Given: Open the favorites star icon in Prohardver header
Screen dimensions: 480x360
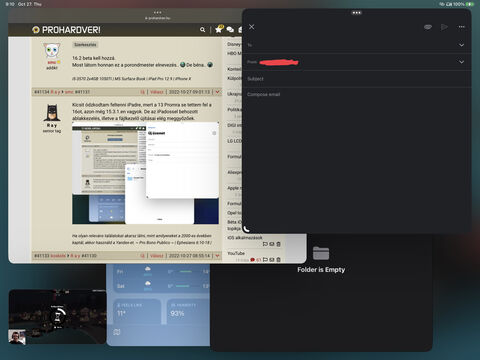Looking at the screenshot, I should tap(219, 29).
